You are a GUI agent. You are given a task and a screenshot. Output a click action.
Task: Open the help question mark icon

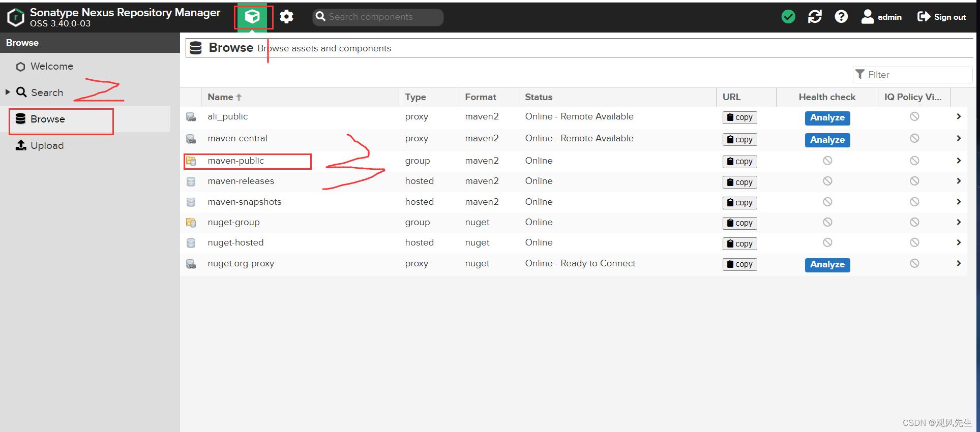click(x=841, y=17)
